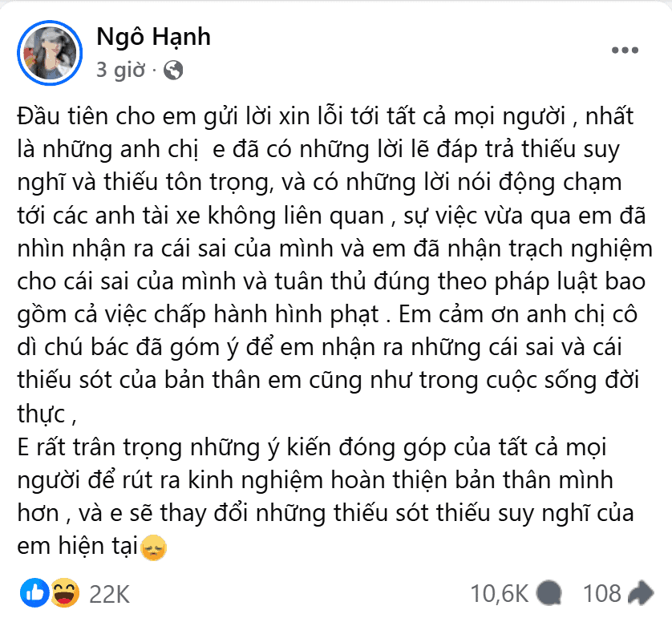Click the author name Ngô Hạnh
672x618 pixels.
click(154, 36)
